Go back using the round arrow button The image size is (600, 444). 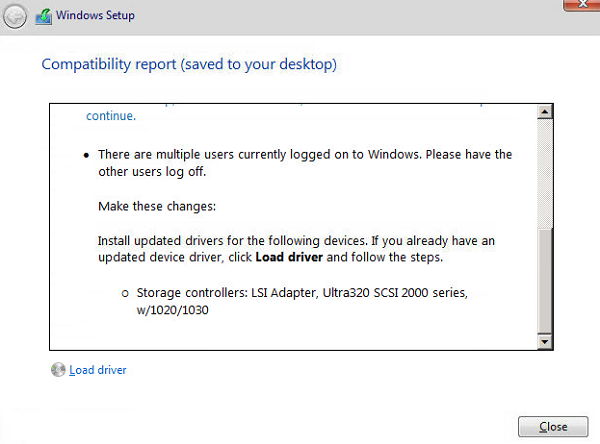coord(15,16)
